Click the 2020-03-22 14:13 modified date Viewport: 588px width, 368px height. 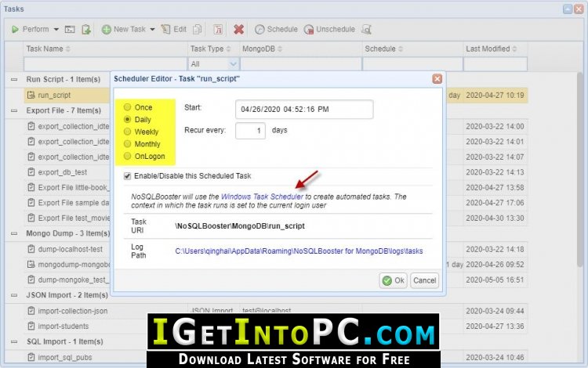495,172
